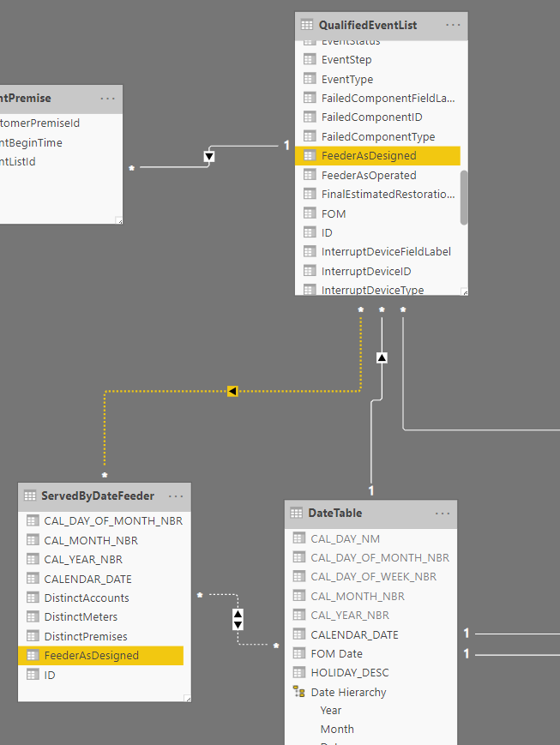Select highlighted FeederAsDesigned in QualifiedEventList
The width and height of the screenshot is (560, 745).
point(377,156)
